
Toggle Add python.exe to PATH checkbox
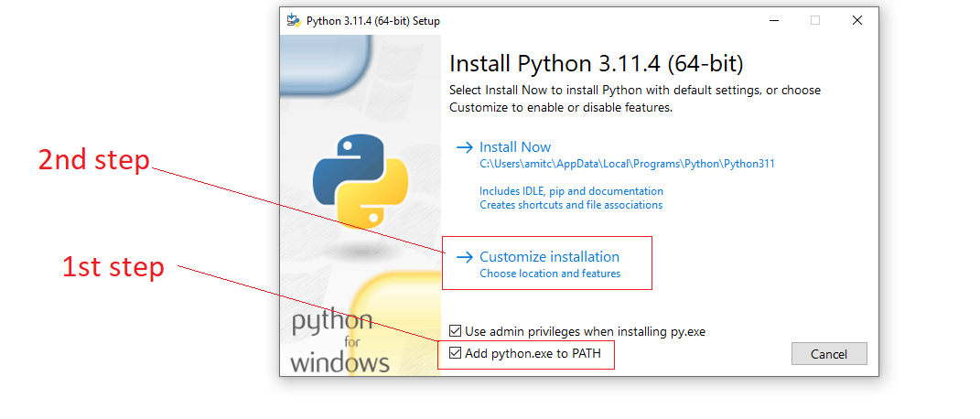(456, 353)
